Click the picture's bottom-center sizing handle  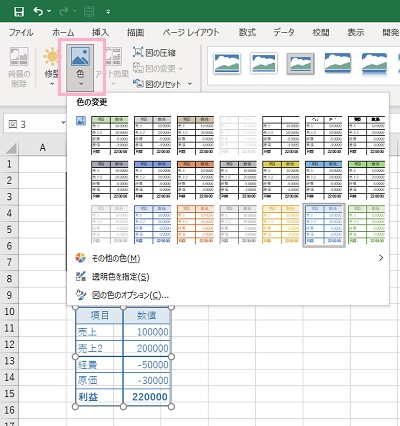pos(123,406)
